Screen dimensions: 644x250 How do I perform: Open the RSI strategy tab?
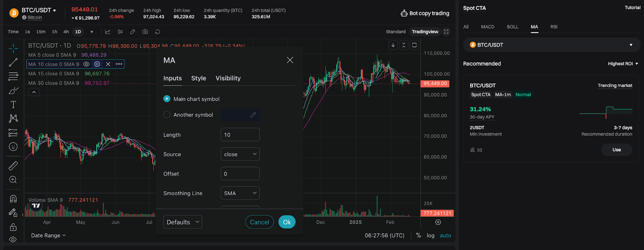coord(554,27)
